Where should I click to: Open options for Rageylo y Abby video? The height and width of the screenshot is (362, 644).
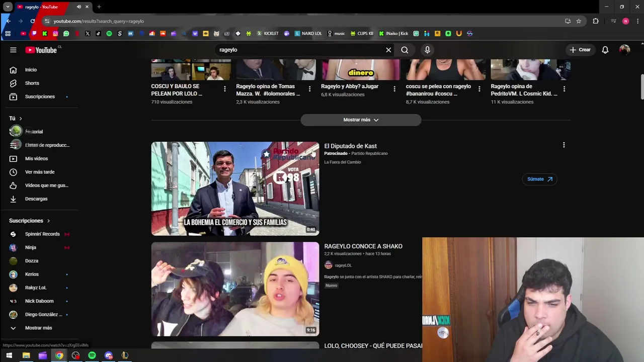(394, 89)
